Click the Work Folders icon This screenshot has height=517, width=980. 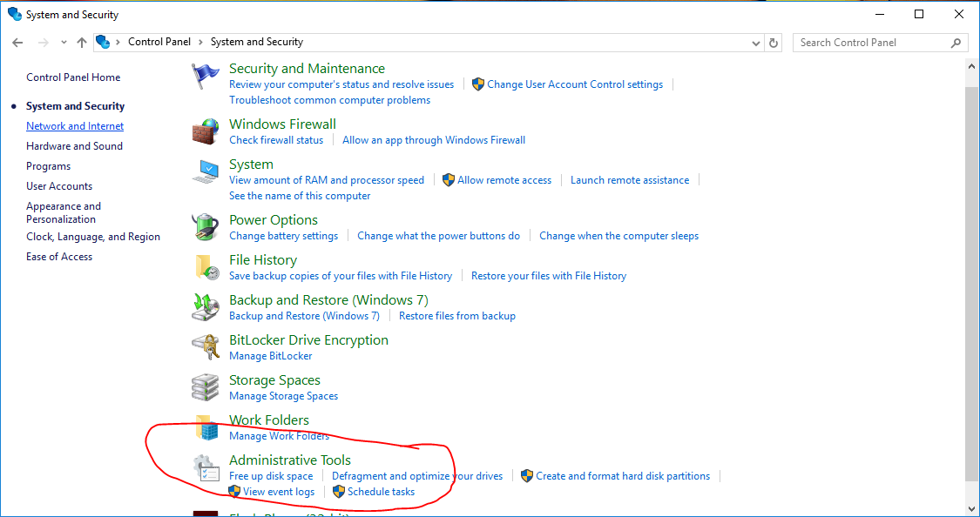[x=206, y=427]
